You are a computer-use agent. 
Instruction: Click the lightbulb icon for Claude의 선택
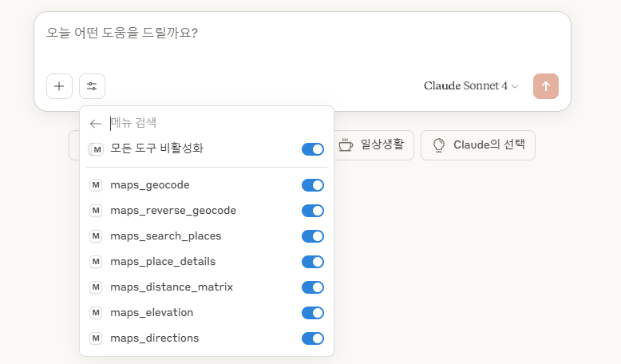438,145
